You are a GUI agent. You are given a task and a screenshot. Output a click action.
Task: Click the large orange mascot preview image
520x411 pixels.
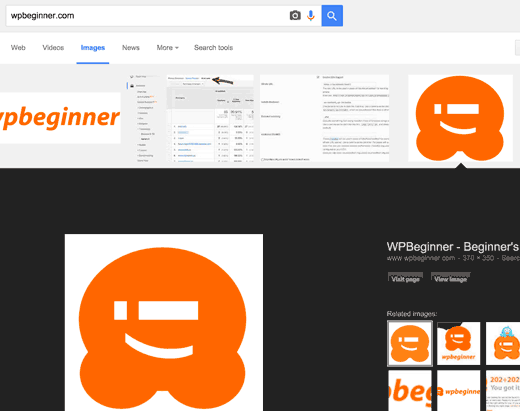pos(164,322)
